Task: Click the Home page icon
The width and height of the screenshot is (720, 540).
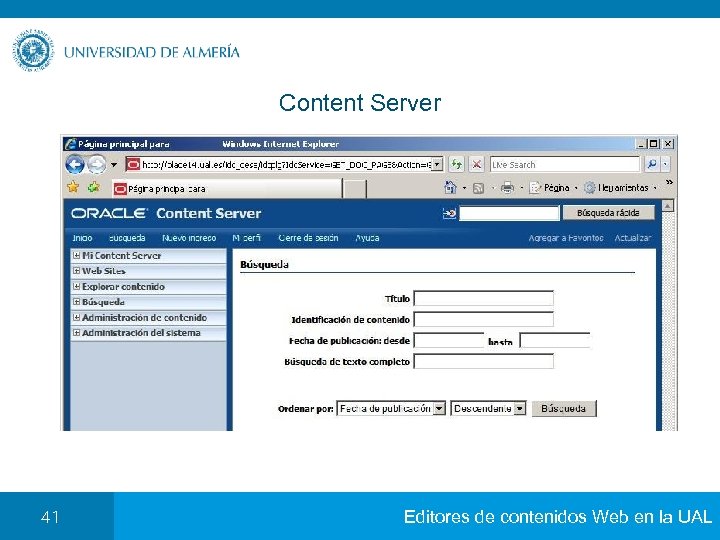Action: tap(450, 187)
